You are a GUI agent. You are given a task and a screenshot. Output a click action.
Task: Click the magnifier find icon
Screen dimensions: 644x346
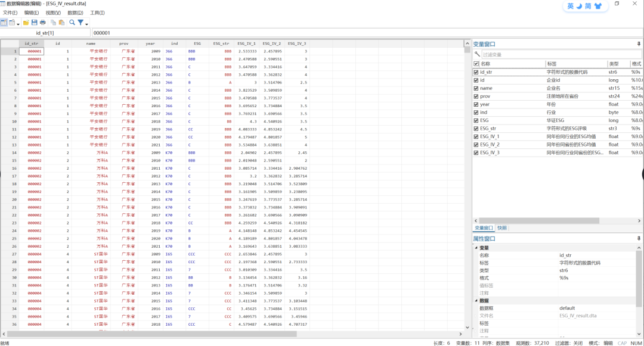tap(72, 23)
